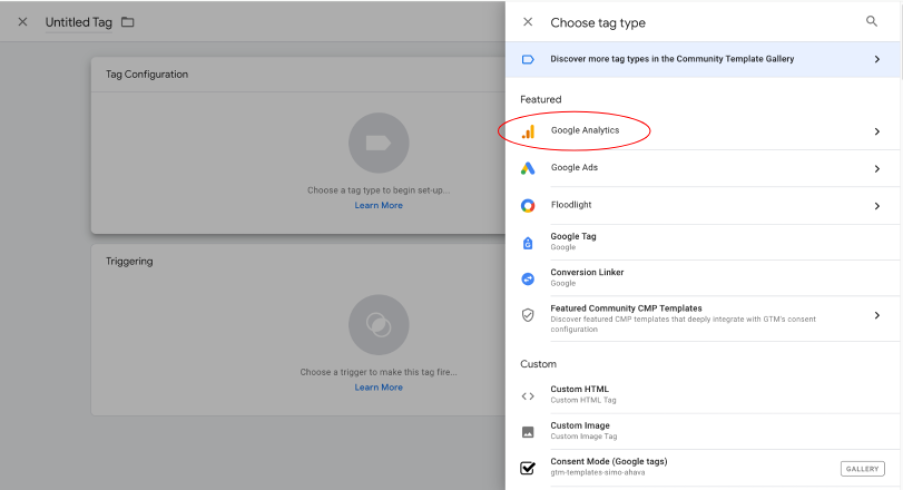Viewport: 904px width, 490px height.
Task: Expand Floodlight chevron arrow
Action: 877,206
